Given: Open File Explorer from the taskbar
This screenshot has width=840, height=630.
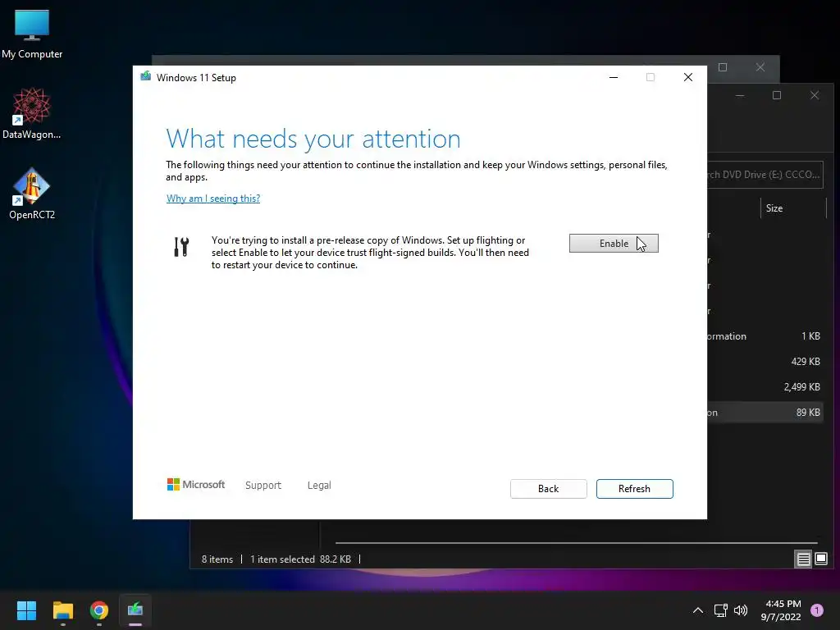Looking at the screenshot, I should pyautogui.click(x=62, y=610).
